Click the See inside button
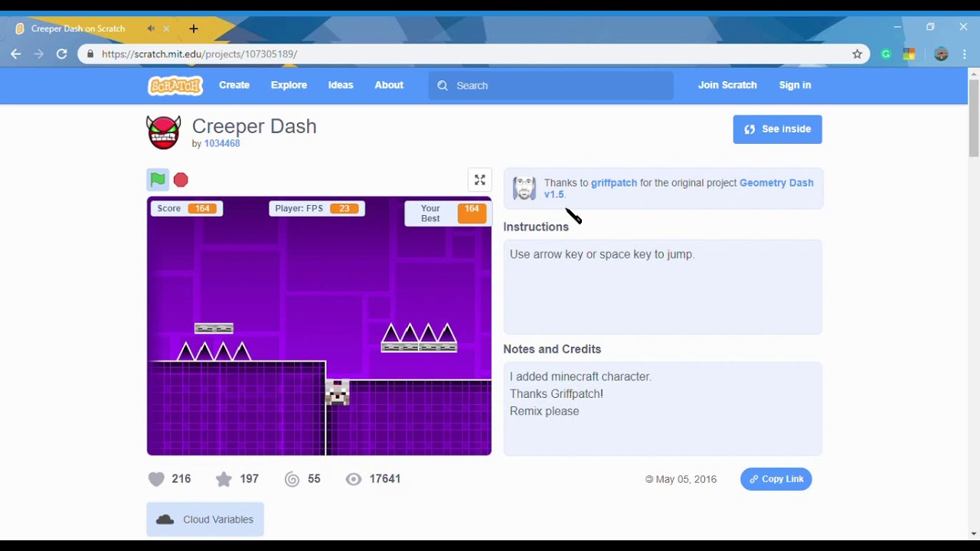This screenshot has width=980, height=551. tap(777, 129)
